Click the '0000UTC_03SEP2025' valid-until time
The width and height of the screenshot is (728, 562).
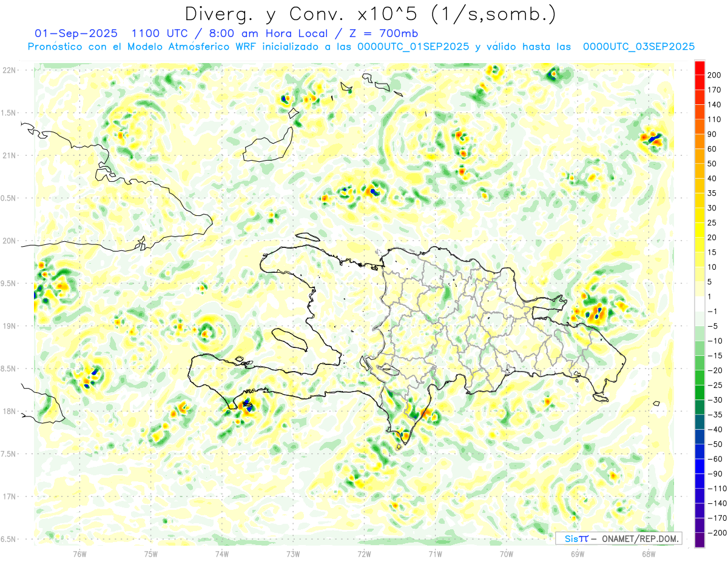(639, 46)
